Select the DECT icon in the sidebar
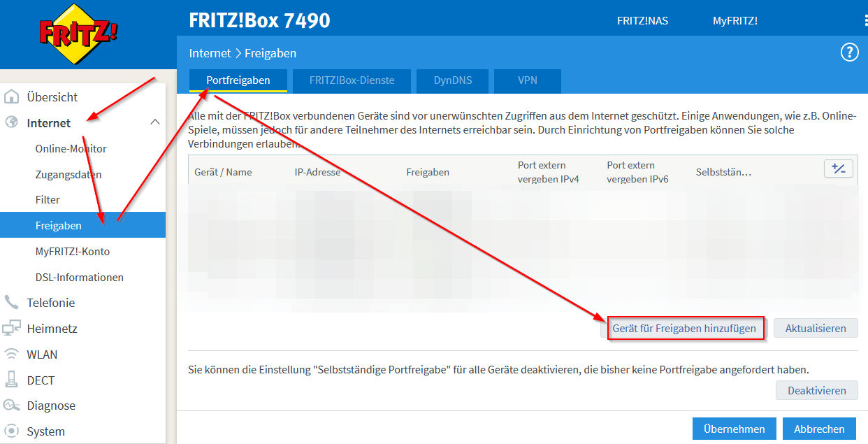This screenshot has width=868, height=444. pos(12,380)
